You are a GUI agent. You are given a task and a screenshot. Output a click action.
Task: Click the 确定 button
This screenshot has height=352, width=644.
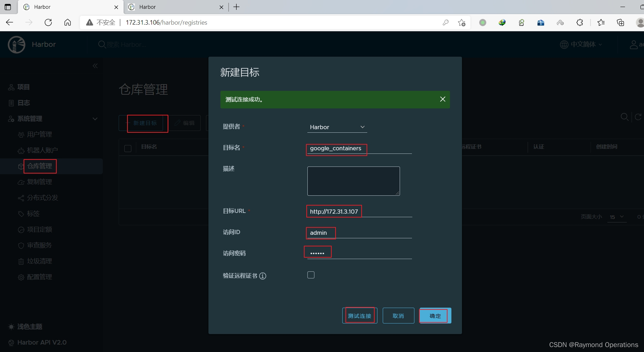[435, 316]
